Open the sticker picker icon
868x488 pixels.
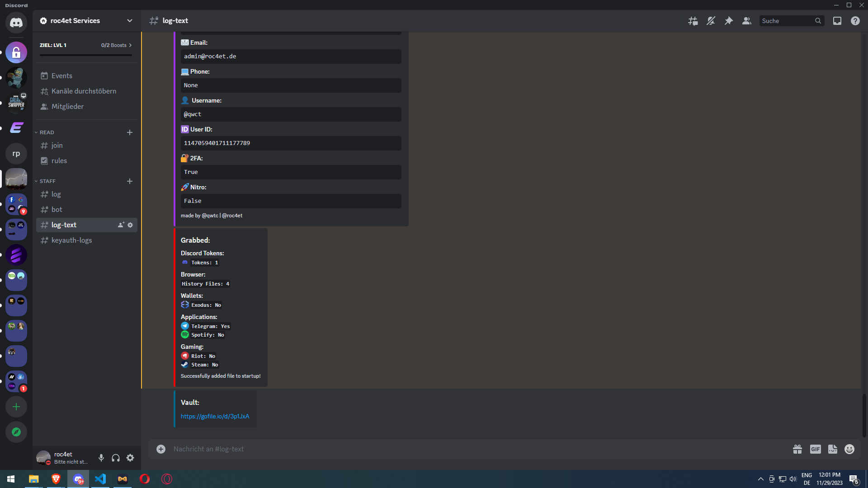[x=832, y=449]
